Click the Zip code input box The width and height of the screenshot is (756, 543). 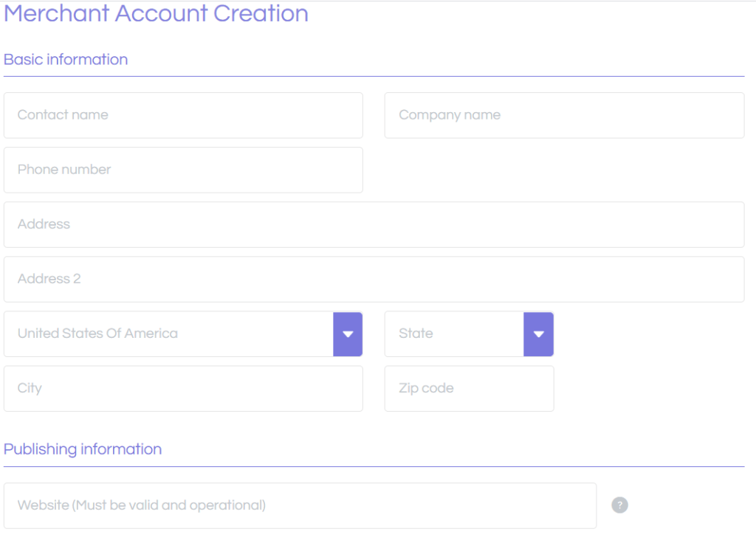point(469,388)
